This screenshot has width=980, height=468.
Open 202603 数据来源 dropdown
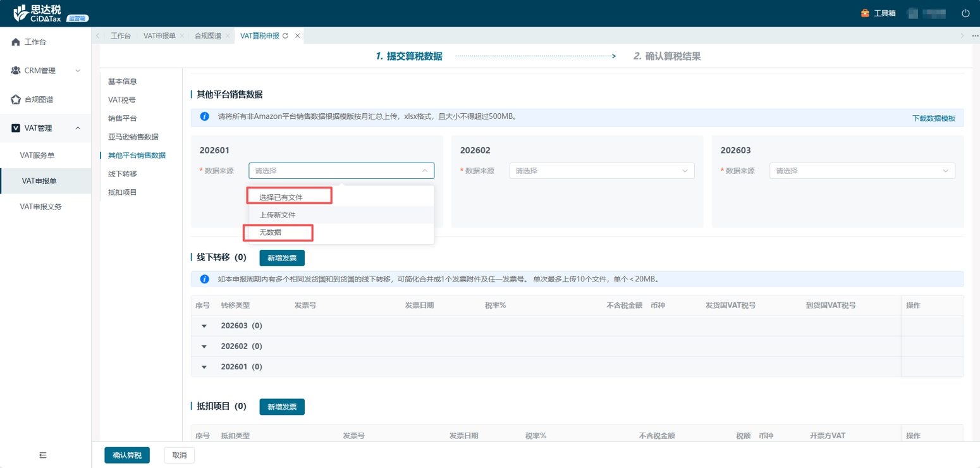(x=862, y=171)
